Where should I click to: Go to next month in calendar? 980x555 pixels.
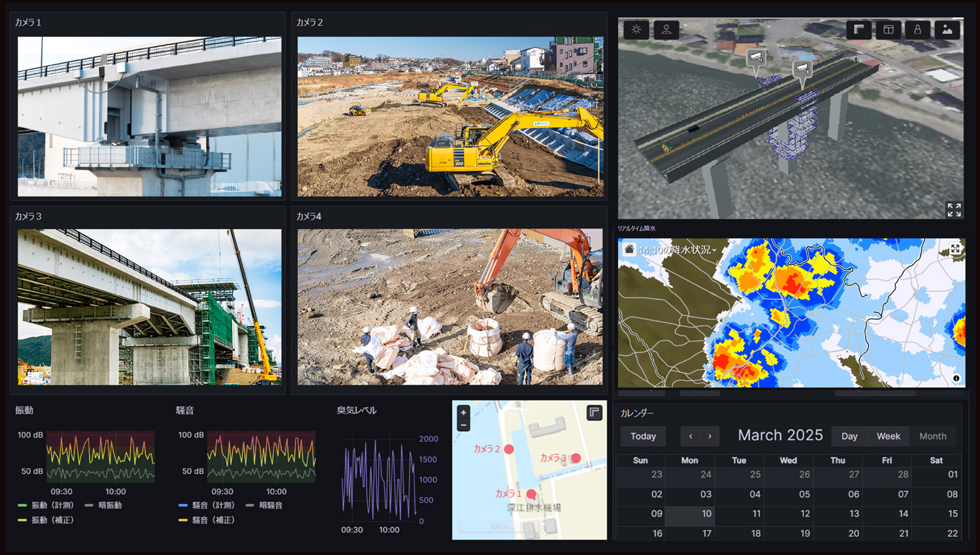tap(710, 436)
